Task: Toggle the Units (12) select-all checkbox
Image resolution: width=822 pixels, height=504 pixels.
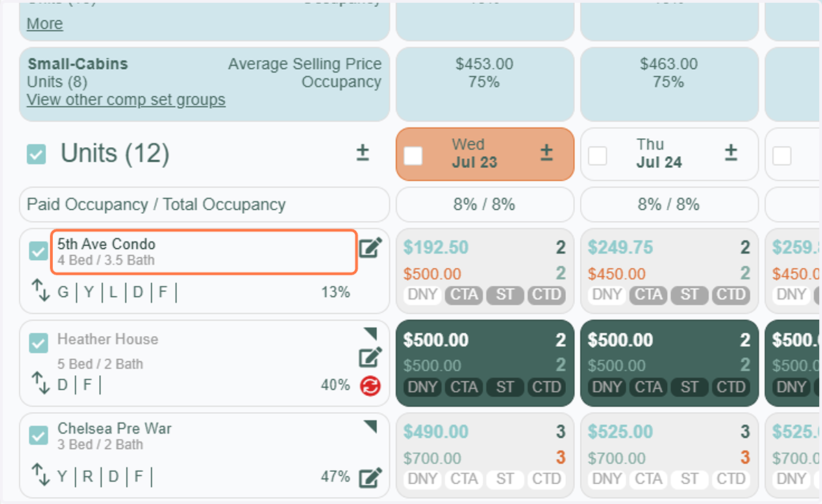Action: pyautogui.click(x=36, y=154)
